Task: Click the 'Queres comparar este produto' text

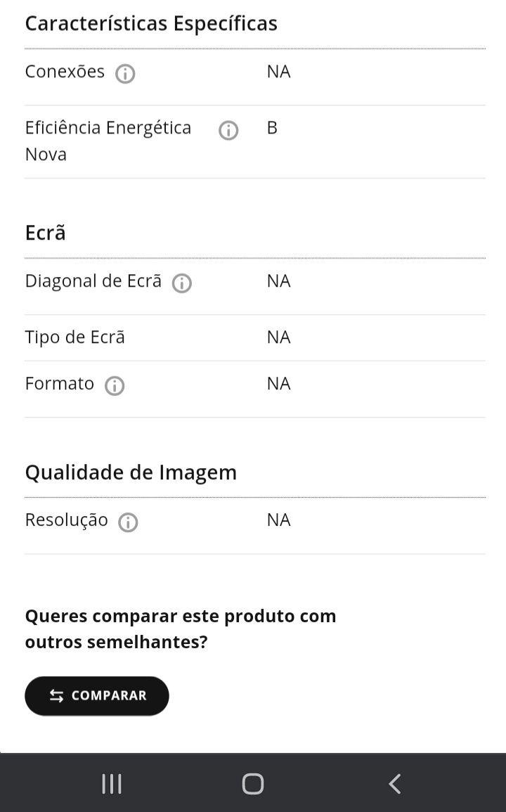Action: (x=181, y=629)
